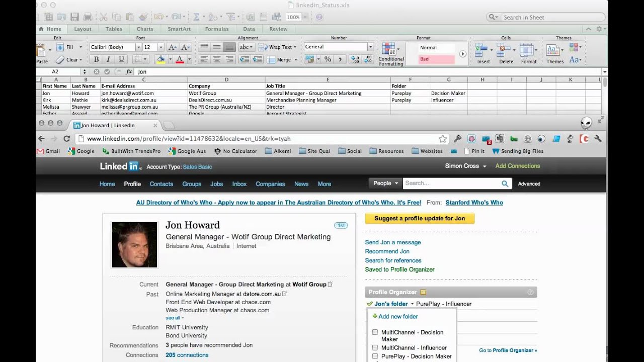Toggle underline formatting in Excel

click(x=121, y=59)
